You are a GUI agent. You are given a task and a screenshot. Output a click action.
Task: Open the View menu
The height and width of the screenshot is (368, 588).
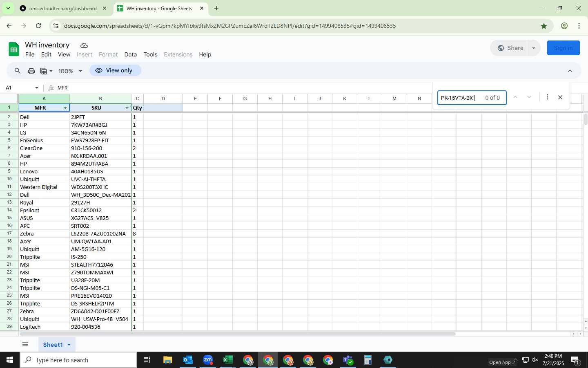coord(64,54)
